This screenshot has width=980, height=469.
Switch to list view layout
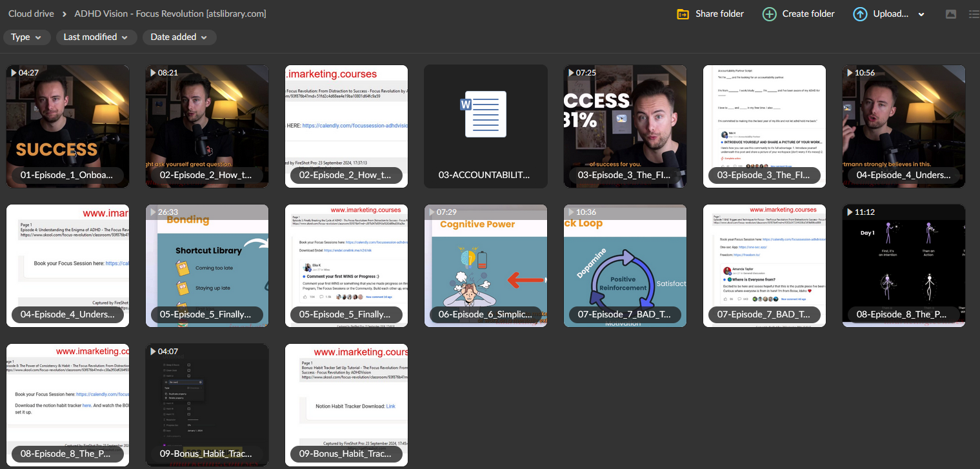[973, 14]
